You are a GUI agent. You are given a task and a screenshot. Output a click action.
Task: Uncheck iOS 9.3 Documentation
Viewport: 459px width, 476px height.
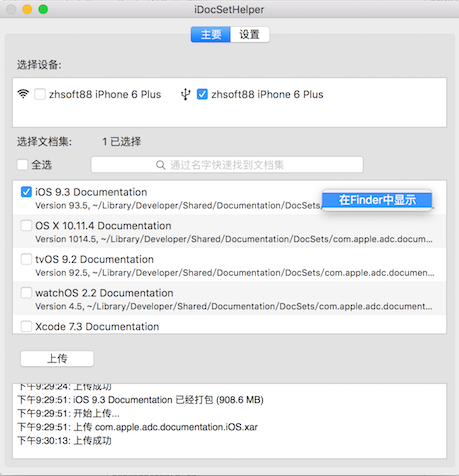pos(26,192)
